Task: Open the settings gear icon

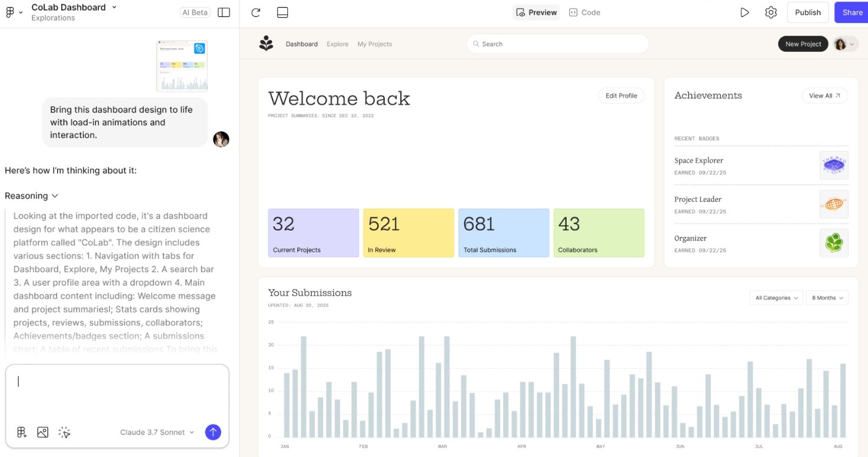Action: (771, 12)
